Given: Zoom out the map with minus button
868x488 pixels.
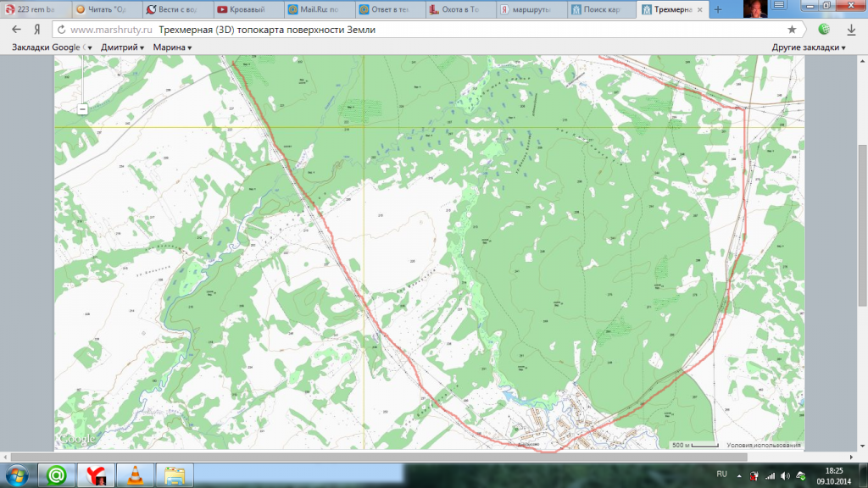Looking at the screenshot, I should [82, 109].
